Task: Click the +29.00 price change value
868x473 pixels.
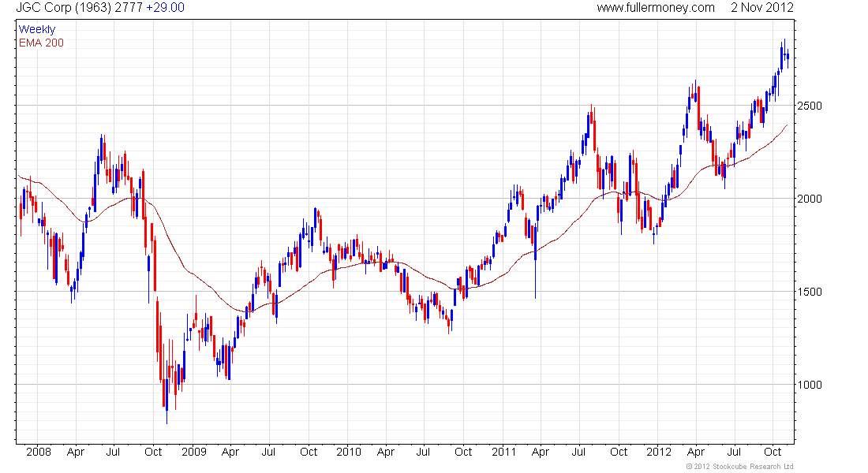Action: click(x=165, y=8)
